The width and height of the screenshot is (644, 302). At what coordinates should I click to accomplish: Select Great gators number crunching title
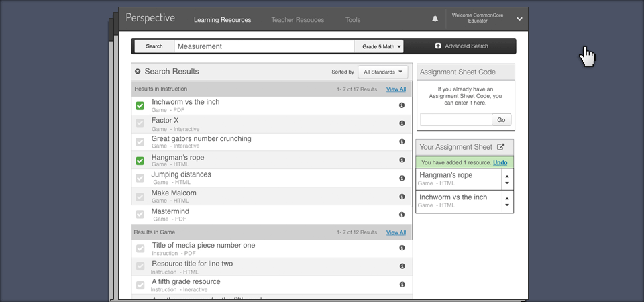click(x=201, y=139)
